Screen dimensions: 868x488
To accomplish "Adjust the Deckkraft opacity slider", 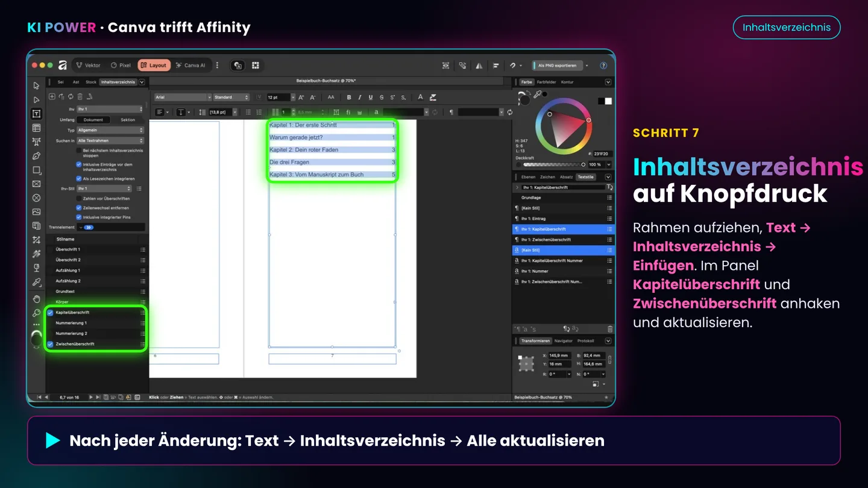I will pyautogui.click(x=553, y=164).
